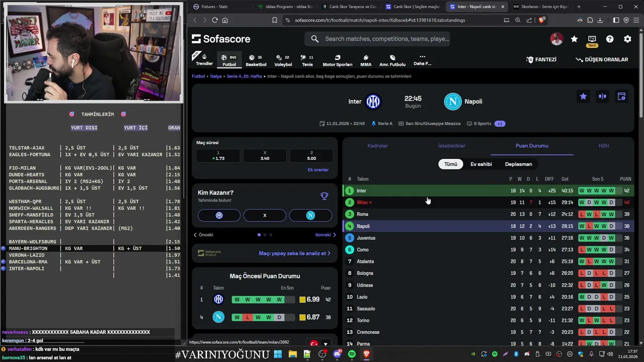Click Serie A, 20. Hafta breadcrumb
Image resolution: width=644 pixels, height=362 pixels.
click(x=245, y=76)
